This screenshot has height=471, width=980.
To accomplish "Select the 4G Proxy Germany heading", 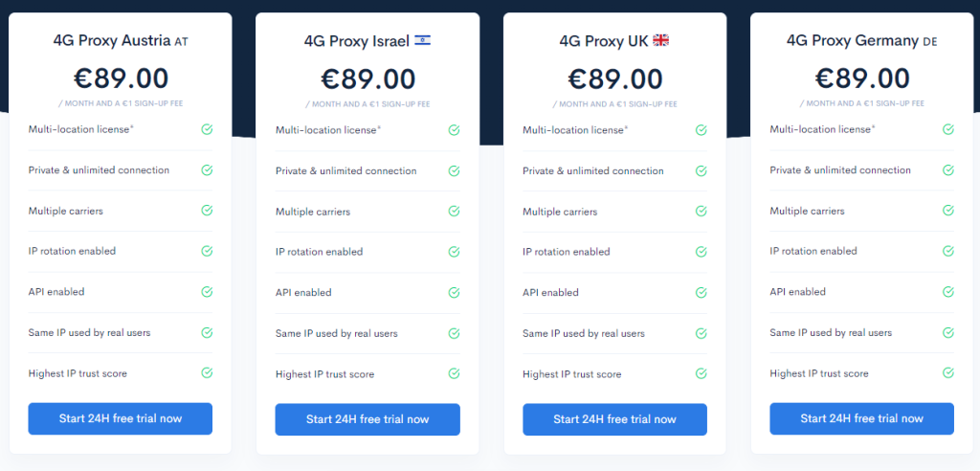I will [x=861, y=41].
